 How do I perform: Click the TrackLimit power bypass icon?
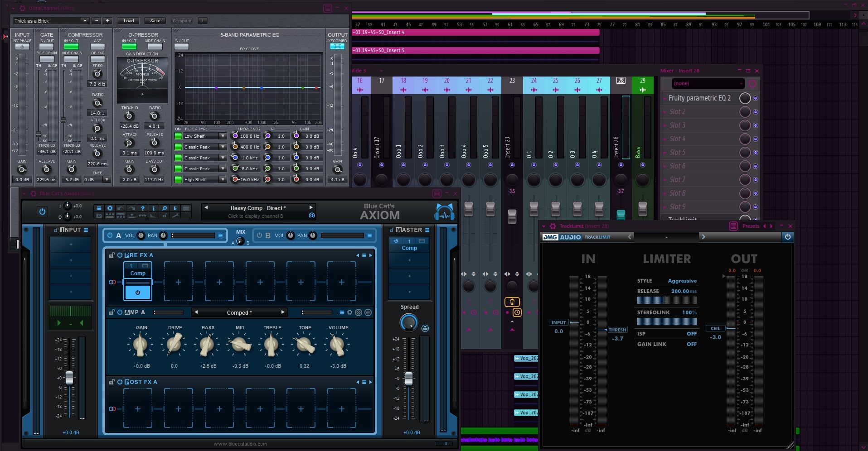(x=788, y=237)
